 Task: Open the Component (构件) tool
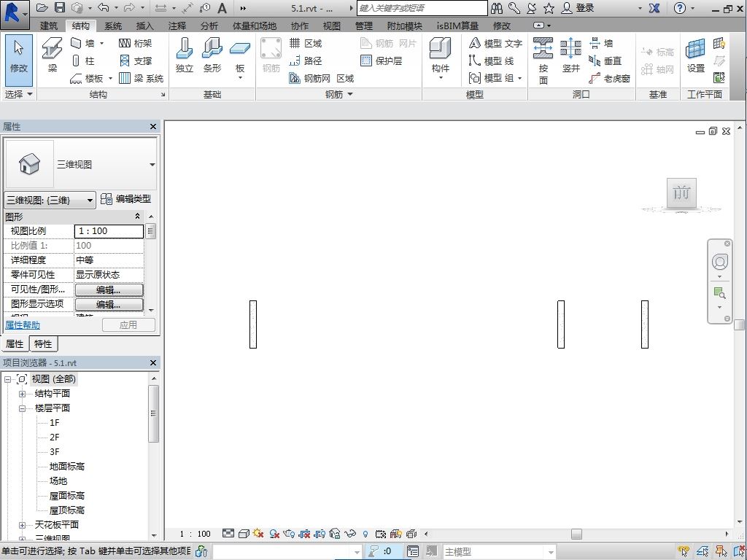[x=440, y=58]
